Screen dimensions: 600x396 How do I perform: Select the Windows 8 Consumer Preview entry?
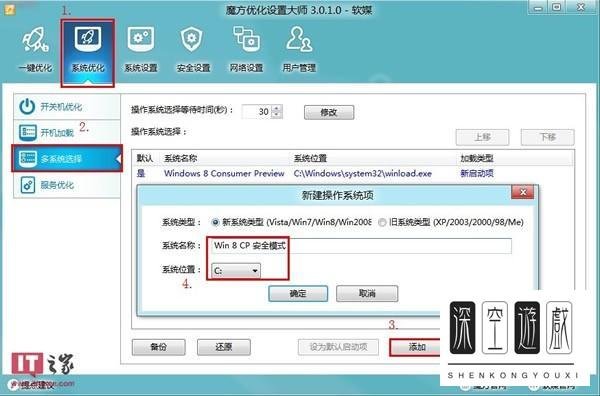(224, 173)
